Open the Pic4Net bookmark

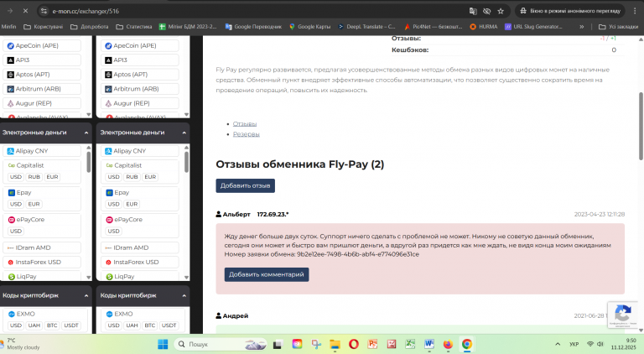434,27
